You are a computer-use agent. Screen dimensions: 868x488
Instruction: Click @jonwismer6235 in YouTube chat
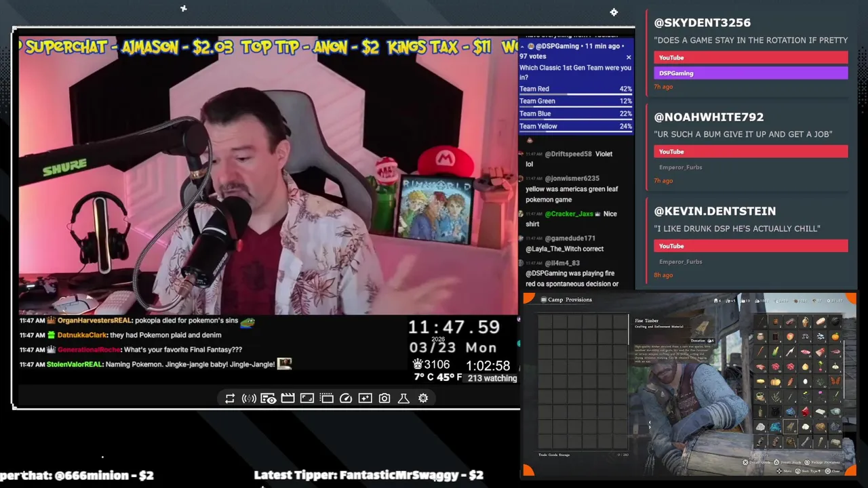[x=572, y=179]
